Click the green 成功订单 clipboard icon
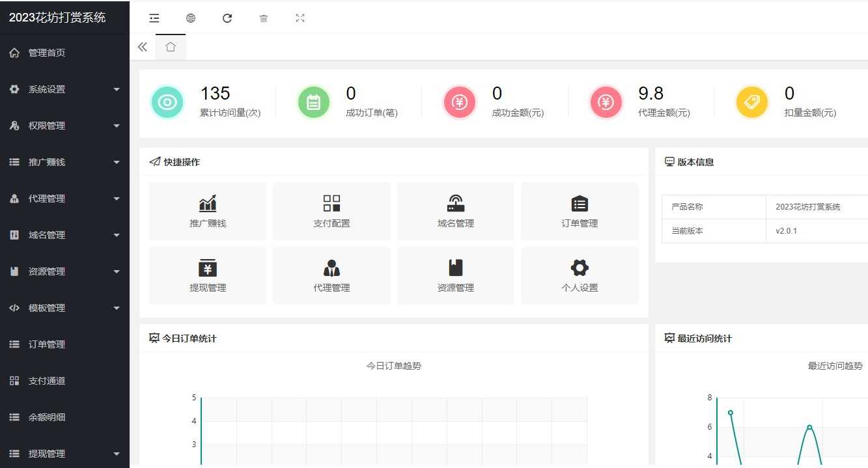868x468 pixels. (x=314, y=103)
